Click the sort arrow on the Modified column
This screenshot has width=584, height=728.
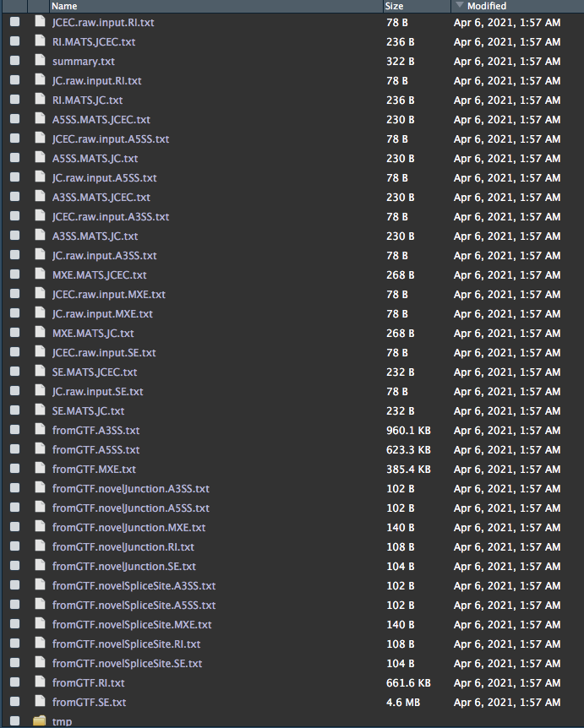click(x=458, y=6)
